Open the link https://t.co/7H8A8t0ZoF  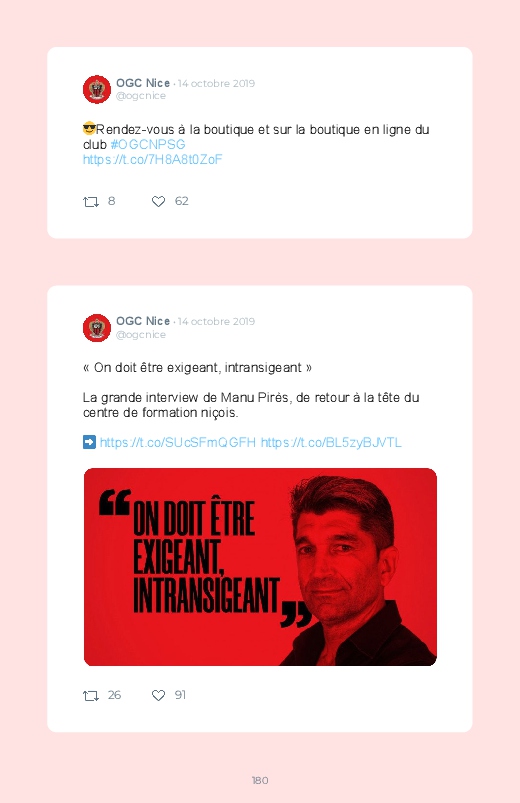(153, 160)
